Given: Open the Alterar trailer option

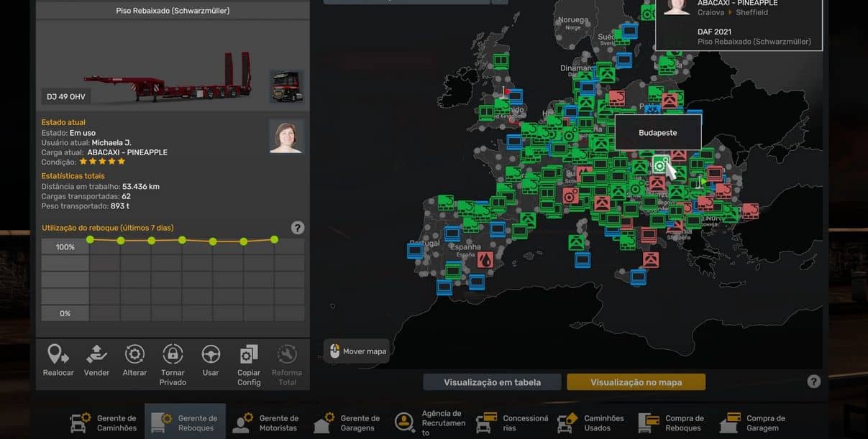Looking at the screenshot, I should pos(134,355).
